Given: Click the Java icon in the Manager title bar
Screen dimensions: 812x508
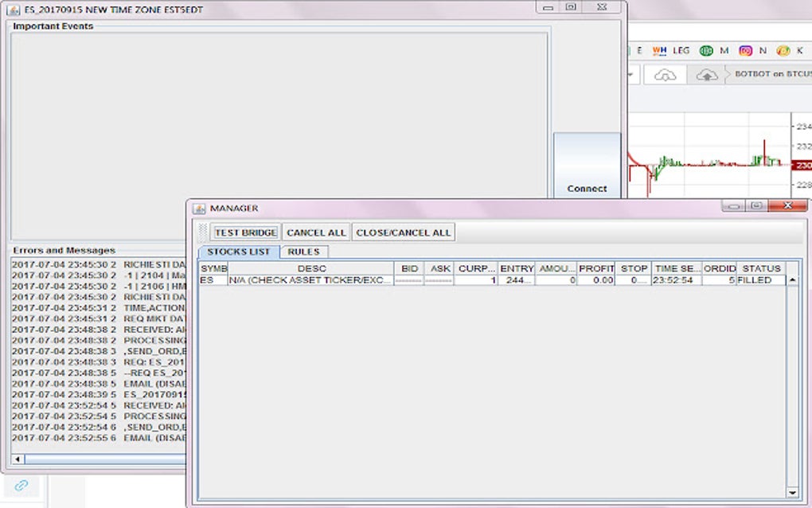Looking at the screenshot, I should (199, 208).
